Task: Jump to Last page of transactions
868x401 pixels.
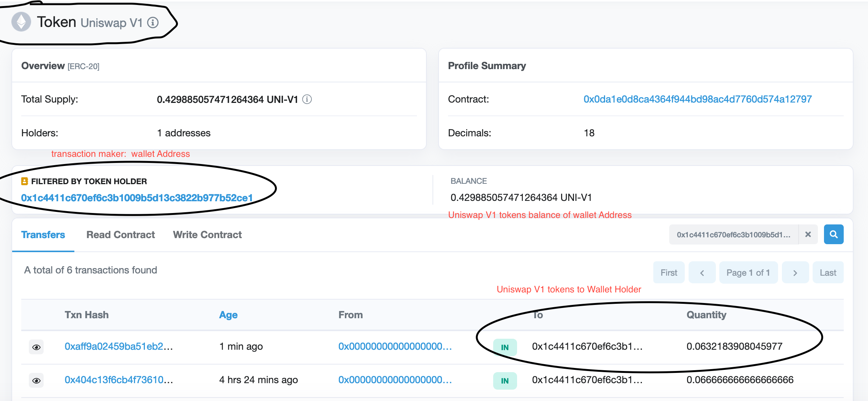Action: click(828, 272)
